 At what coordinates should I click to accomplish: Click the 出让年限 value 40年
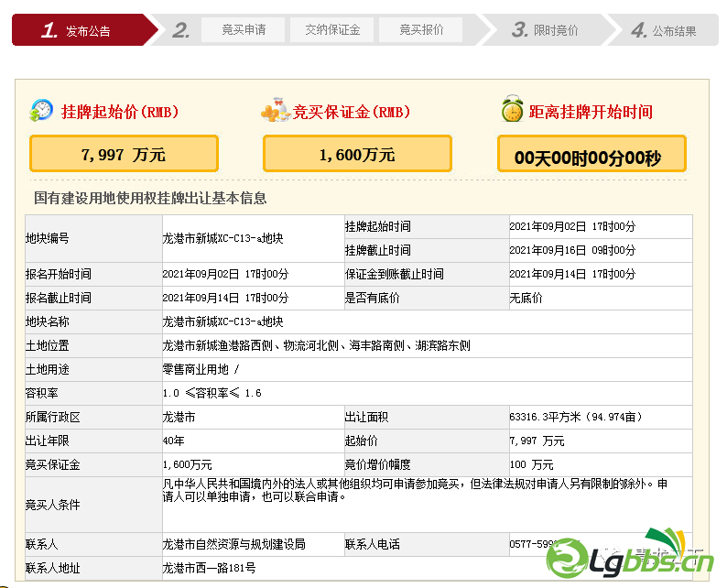pyautogui.click(x=173, y=441)
